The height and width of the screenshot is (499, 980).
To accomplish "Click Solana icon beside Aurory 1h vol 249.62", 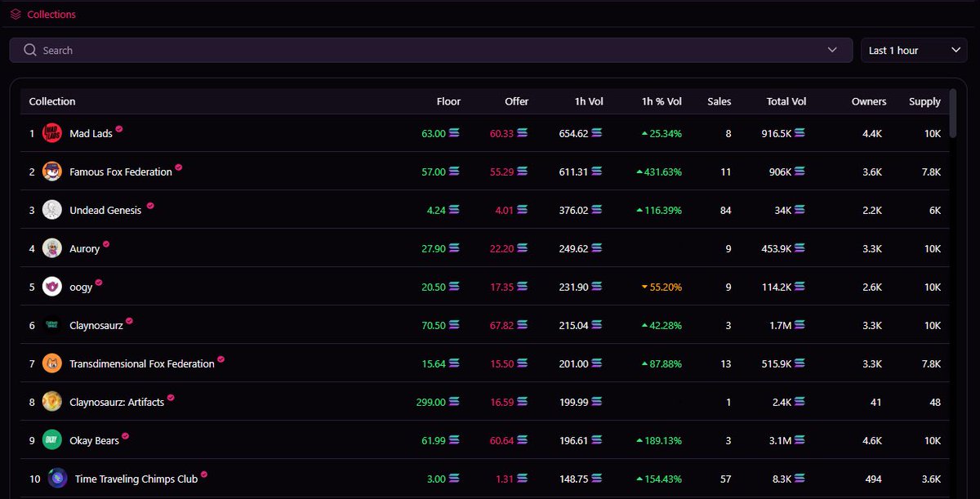I will click(597, 248).
